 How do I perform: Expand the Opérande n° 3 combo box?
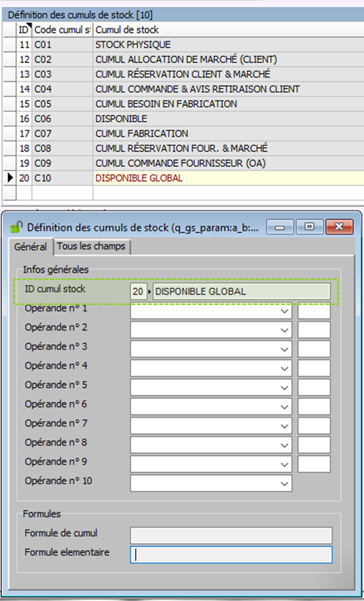(x=284, y=350)
